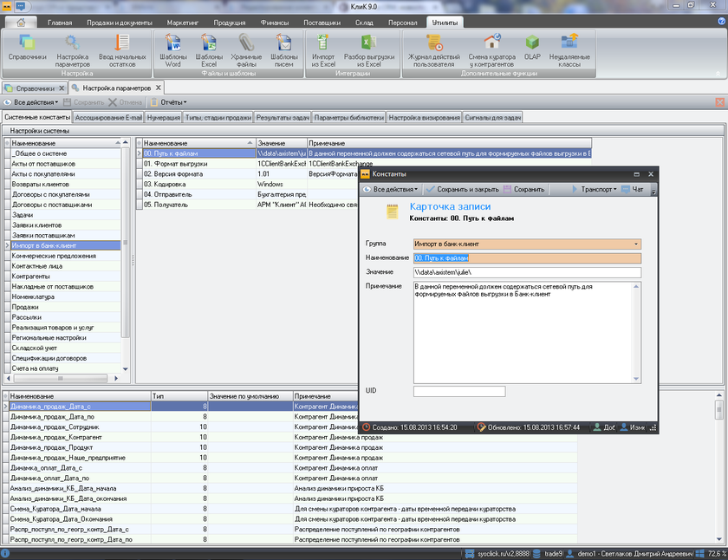This screenshot has height=560, width=728.
Task: Click into the Значение path field
Action: [x=526, y=272]
